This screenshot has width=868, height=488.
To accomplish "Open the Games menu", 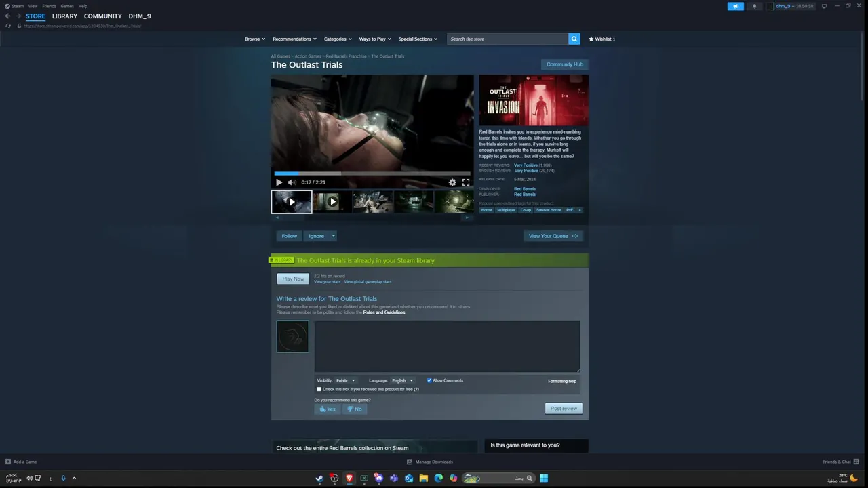I will pyautogui.click(x=67, y=6).
